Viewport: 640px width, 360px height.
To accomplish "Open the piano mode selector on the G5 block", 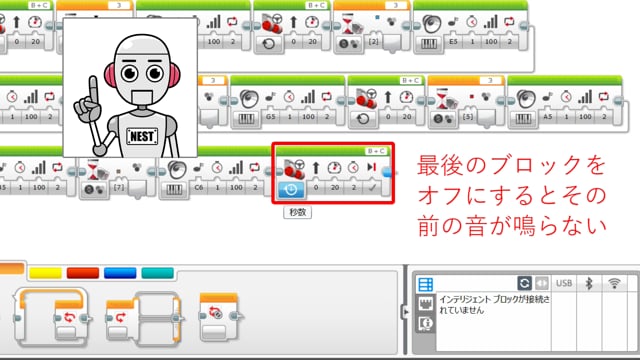I will [x=246, y=119].
